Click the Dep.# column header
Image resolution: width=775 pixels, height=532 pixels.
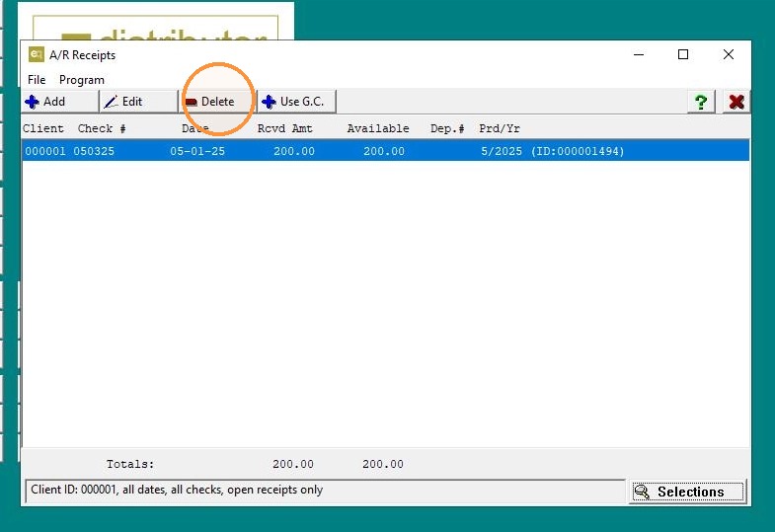(447, 128)
